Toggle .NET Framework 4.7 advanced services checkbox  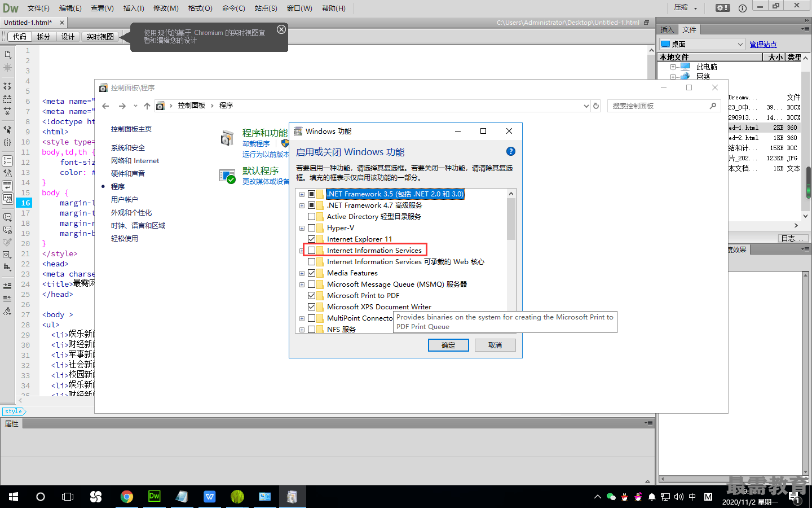pyautogui.click(x=311, y=205)
